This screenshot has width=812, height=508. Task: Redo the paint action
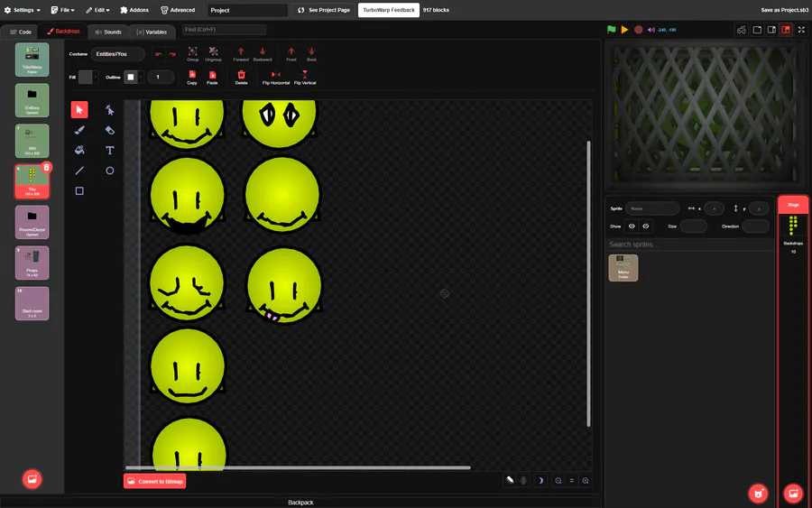tap(172, 54)
